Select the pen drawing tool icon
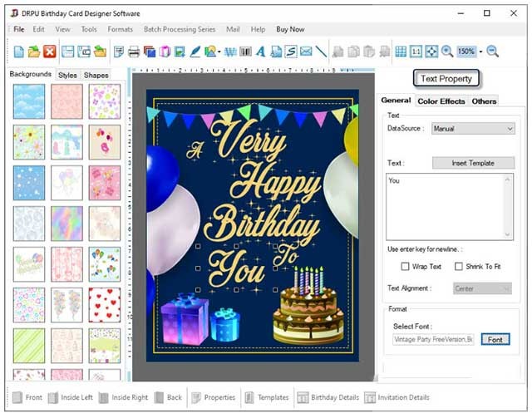 [195, 52]
